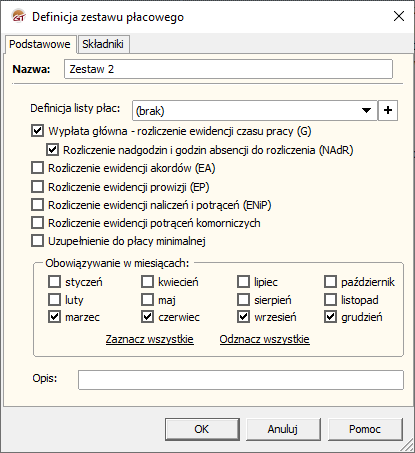Enable Uzupełnienie do płacy minimalnej option

click(37, 241)
